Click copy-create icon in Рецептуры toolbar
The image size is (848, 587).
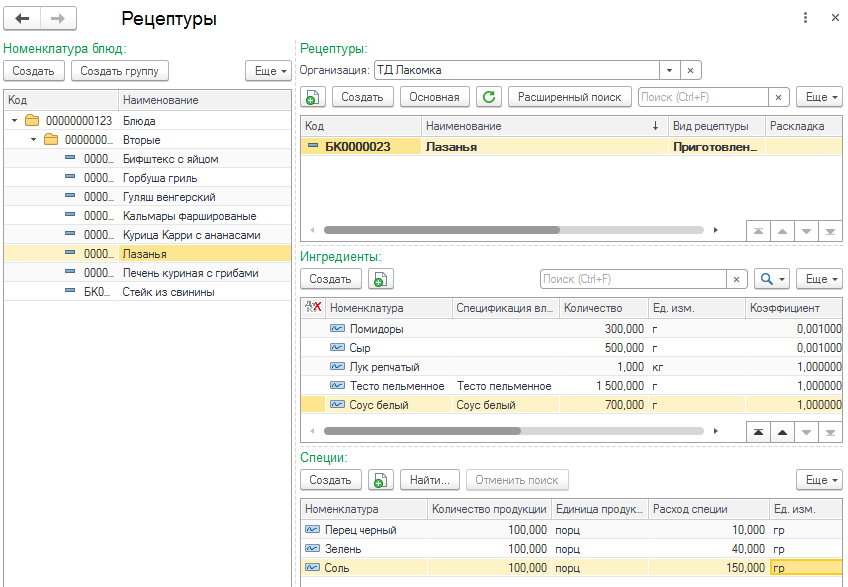tap(312, 97)
